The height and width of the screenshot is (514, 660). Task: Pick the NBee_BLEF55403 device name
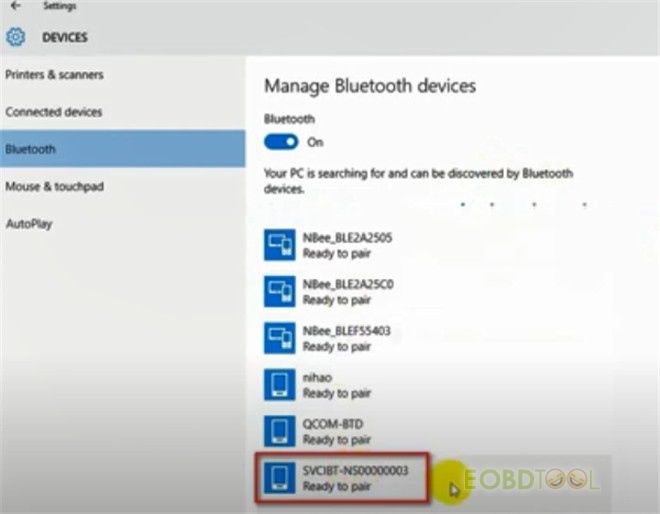coord(348,332)
